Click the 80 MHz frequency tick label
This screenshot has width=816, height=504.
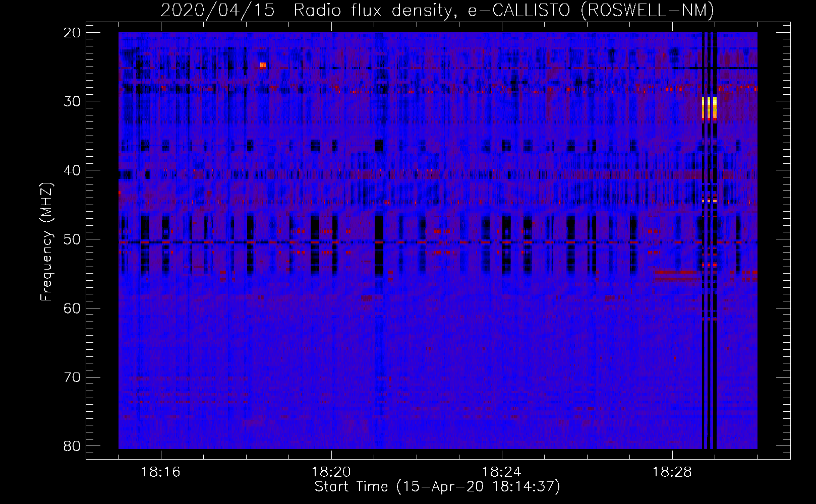point(73,446)
